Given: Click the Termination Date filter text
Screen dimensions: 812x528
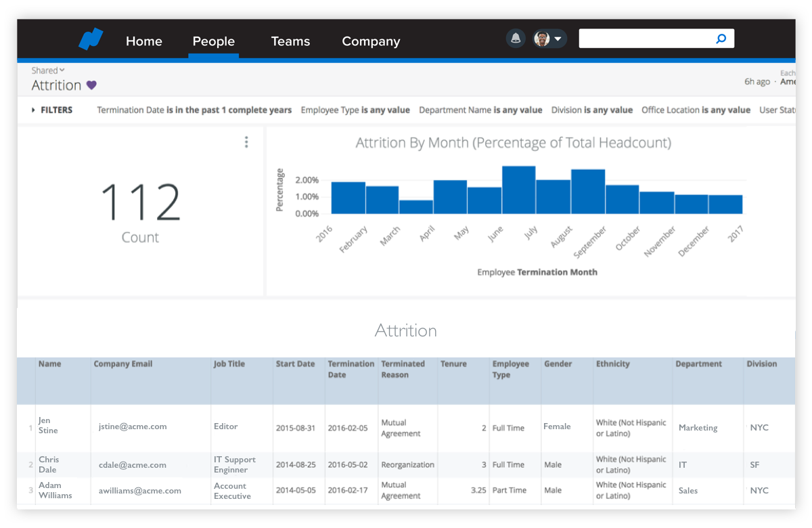Looking at the screenshot, I should point(194,110).
